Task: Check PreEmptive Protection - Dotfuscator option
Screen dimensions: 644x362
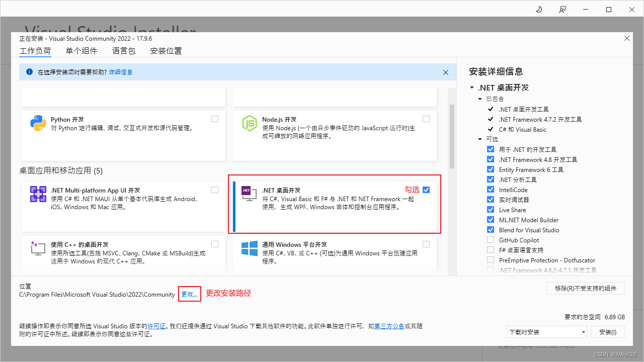Action: tap(491, 260)
